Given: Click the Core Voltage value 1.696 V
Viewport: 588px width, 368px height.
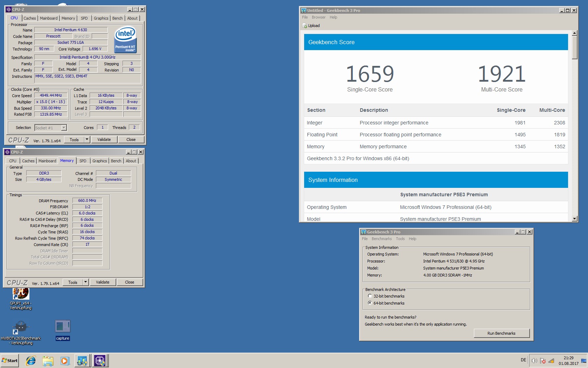Looking at the screenshot, I should pyautogui.click(x=95, y=49).
